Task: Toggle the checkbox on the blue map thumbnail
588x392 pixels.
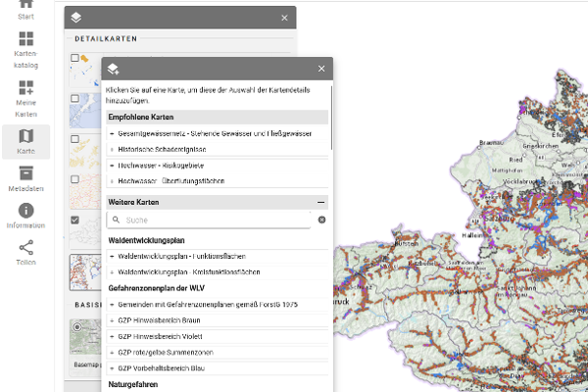Action: [75, 98]
